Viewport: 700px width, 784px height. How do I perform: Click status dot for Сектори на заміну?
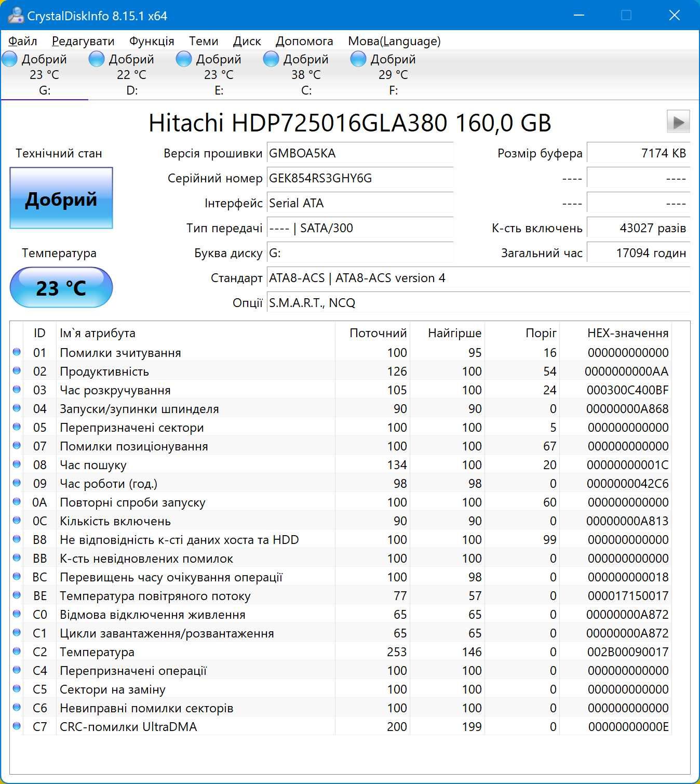click(17, 688)
